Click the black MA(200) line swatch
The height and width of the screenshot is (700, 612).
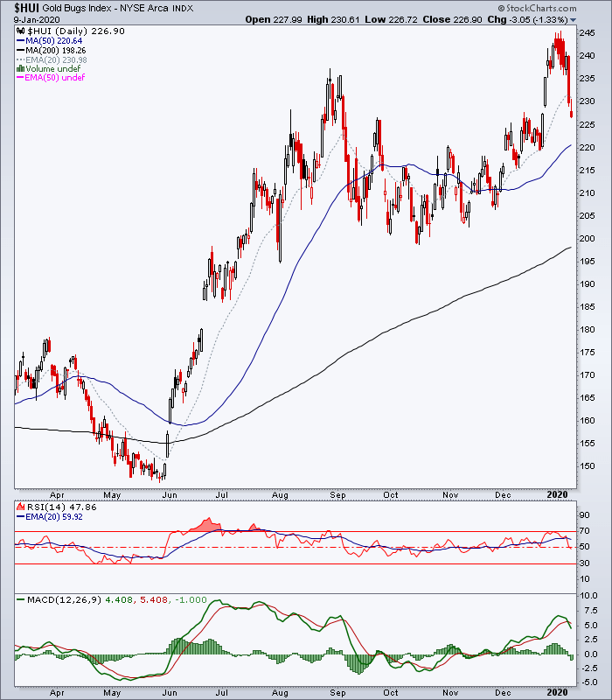click(x=20, y=51)
